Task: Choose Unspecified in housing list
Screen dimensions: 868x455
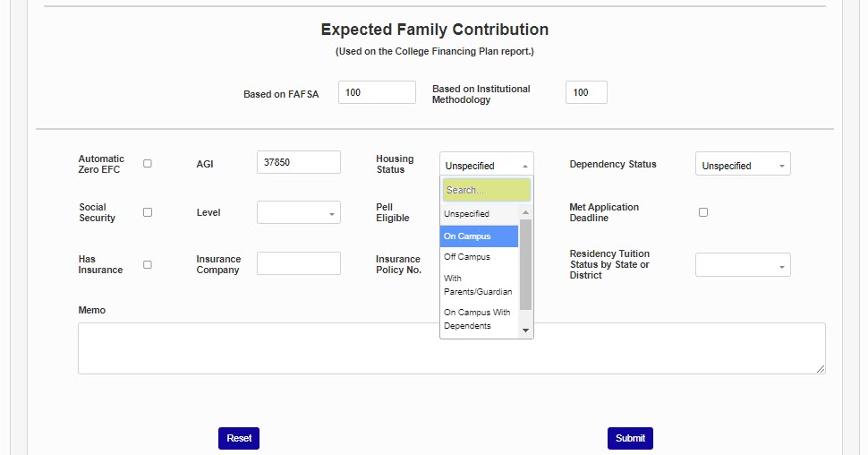Action: point(479,214)
